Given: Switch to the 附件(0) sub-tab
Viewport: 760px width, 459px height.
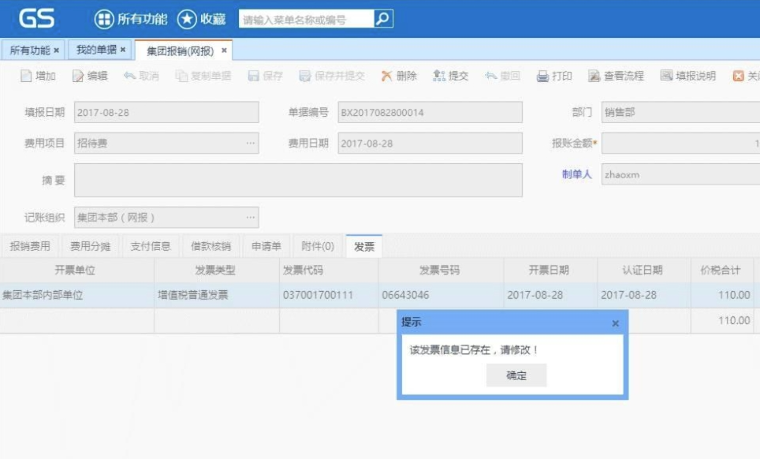Looking at the screenshot, I should click(x=318, y=246).
